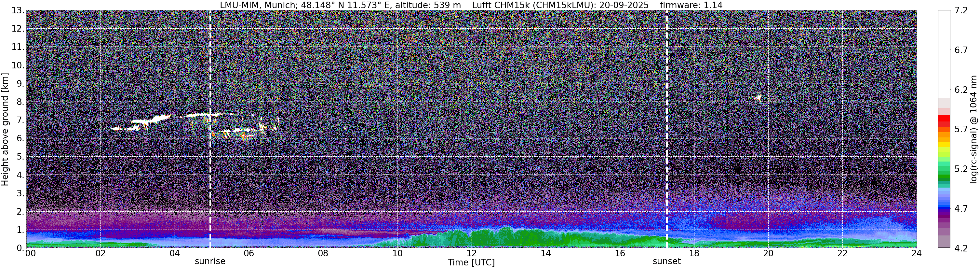
Task: Click the "18" time axis tick label
Action: click(694, 253)
